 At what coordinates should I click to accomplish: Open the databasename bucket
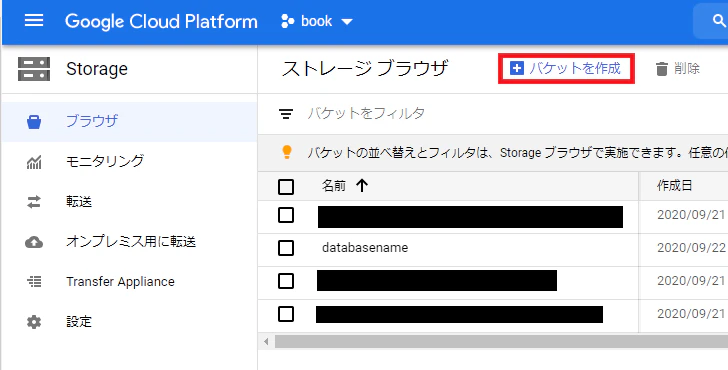tap(365, 248)
